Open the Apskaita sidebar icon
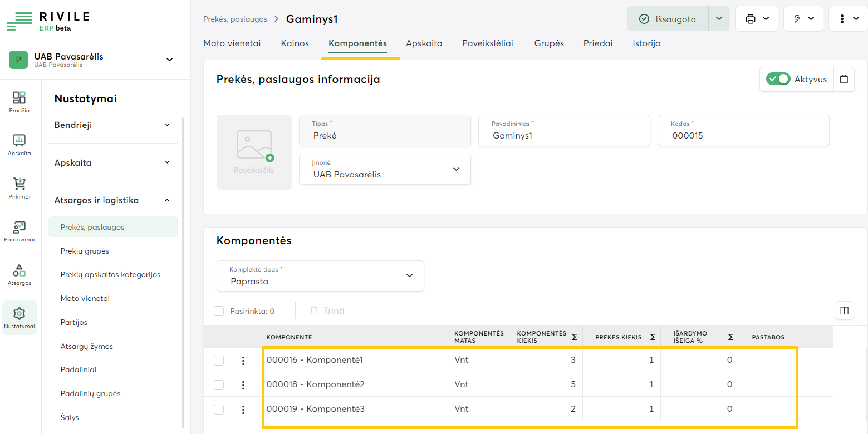The height and width of the screenshot is (434, 868). coord(19,141)
